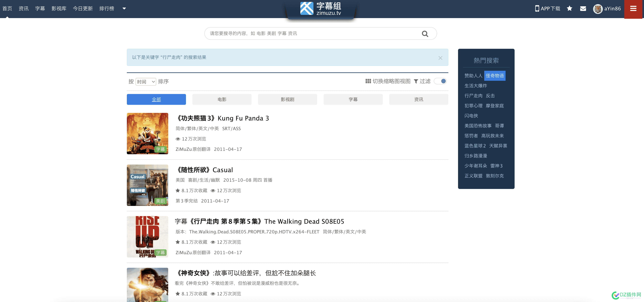Click the APP下载 phone icon
The image size is (644, 302).
(x=537, y=9)
